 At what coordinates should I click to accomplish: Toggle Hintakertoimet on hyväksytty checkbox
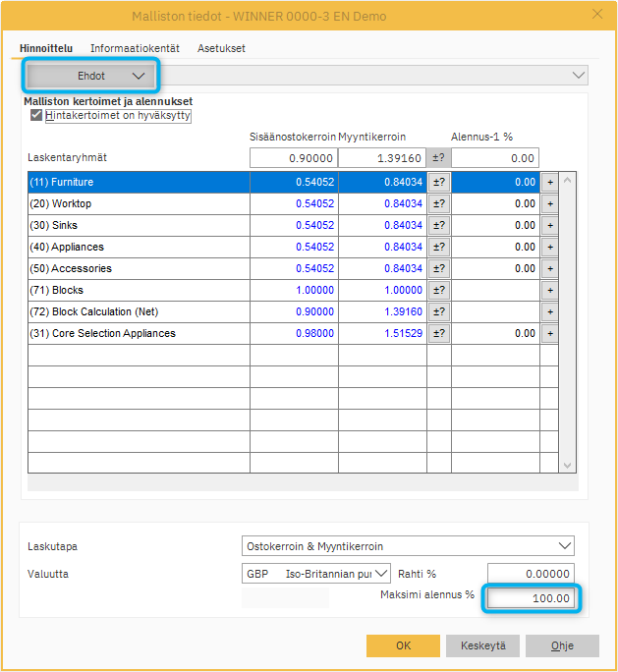coord(36,115)
